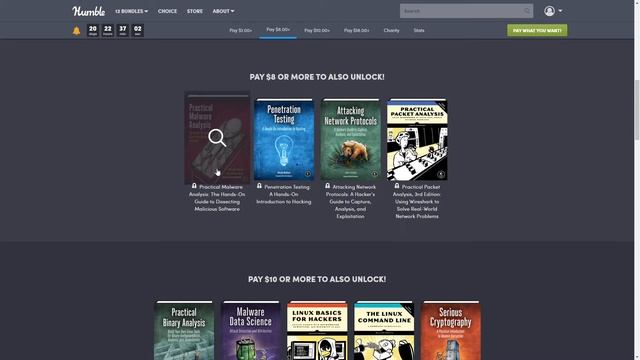Open Attacking Network Protocols book cover
This screenshot has width=640, height=360.
tap(350, 139)
